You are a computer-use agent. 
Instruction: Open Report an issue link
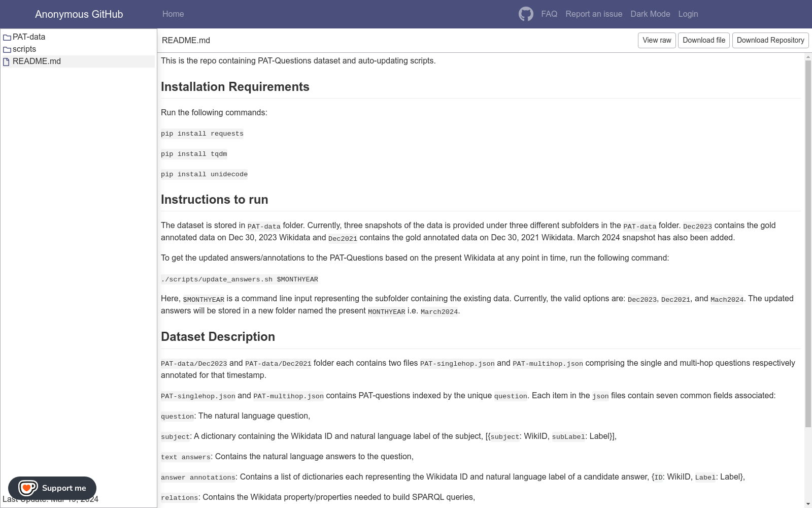[594, 14]
